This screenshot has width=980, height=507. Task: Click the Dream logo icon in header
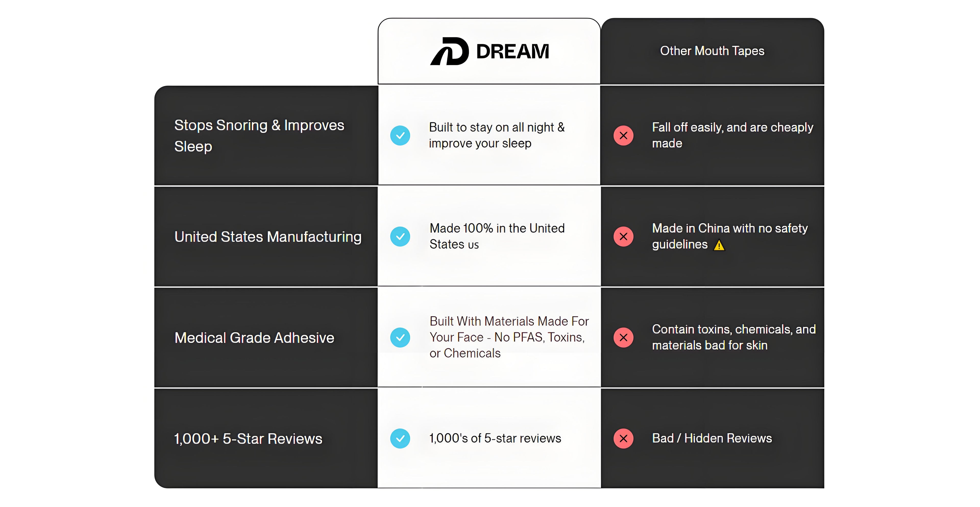449,51
